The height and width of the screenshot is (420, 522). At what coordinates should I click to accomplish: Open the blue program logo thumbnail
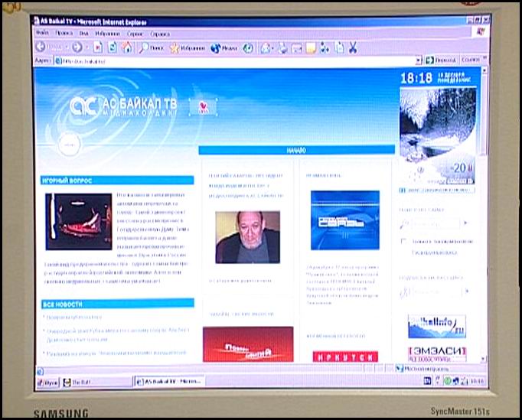pos(345,220)
